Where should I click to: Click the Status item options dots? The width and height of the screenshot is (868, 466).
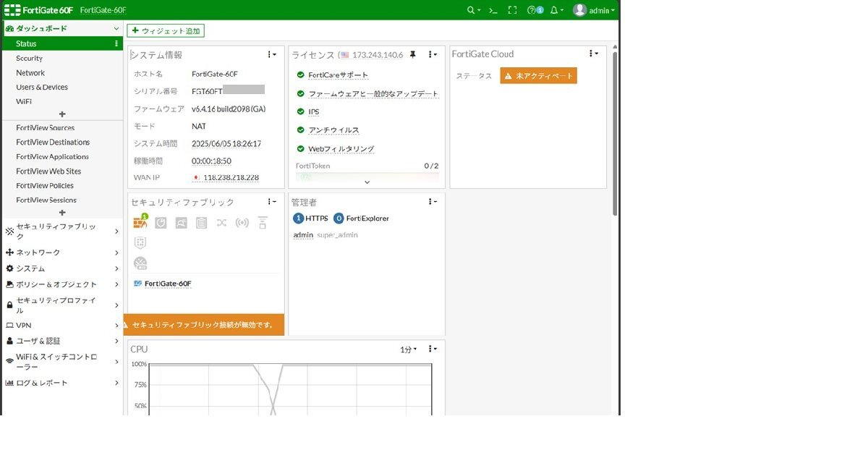click(x=116, y=43)
